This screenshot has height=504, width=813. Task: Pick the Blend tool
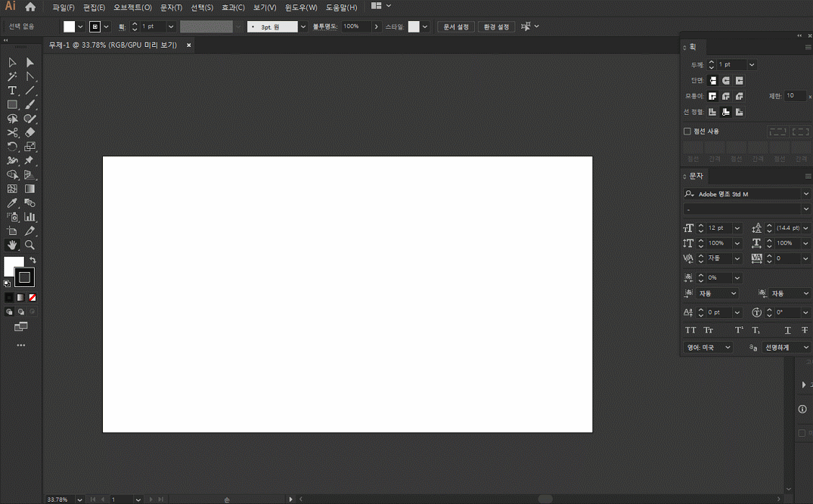29,203
